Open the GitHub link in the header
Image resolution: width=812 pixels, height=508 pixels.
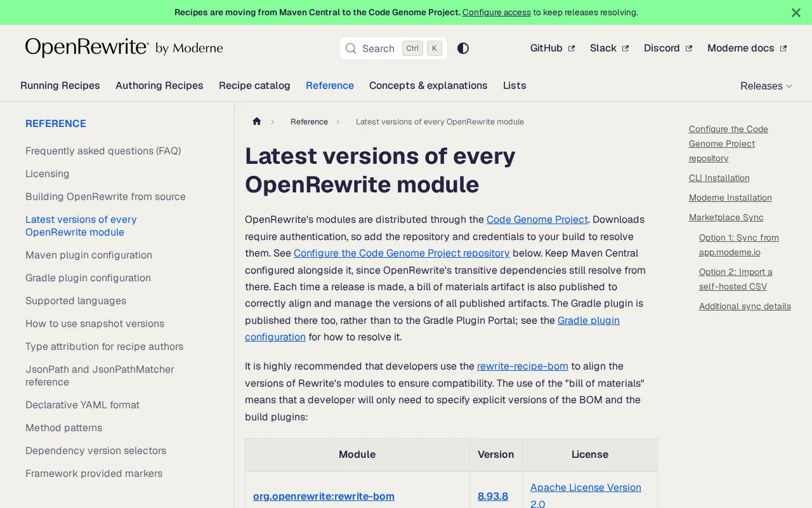click(553, 48)
